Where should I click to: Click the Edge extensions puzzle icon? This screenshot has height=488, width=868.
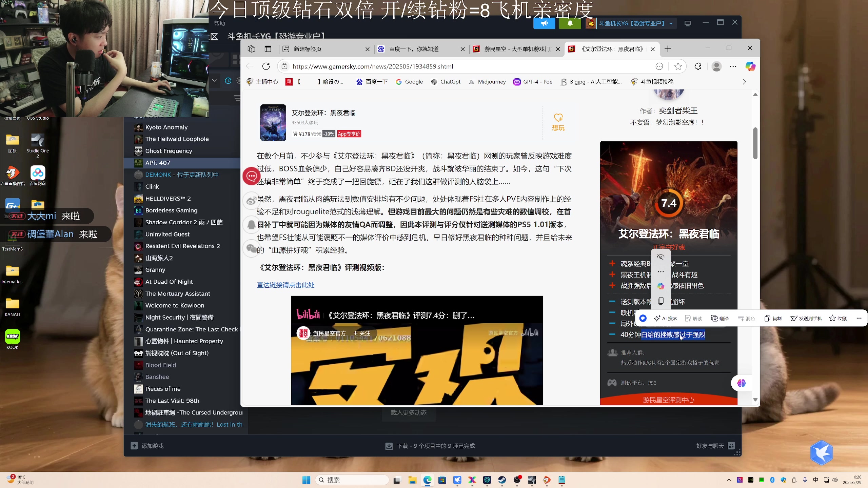coord(698,66)
